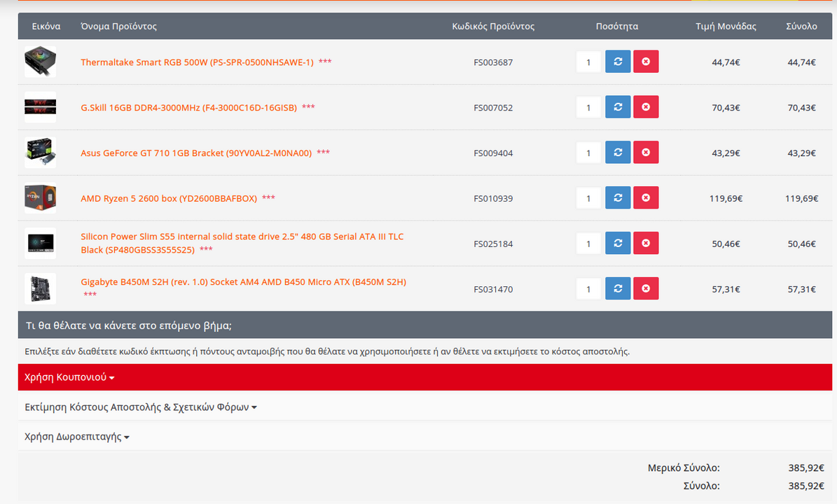Screen dimensions: 837x504
Task: Update quantity for Thermaltake Smart RGB 500W
Action: click(618, 62)
